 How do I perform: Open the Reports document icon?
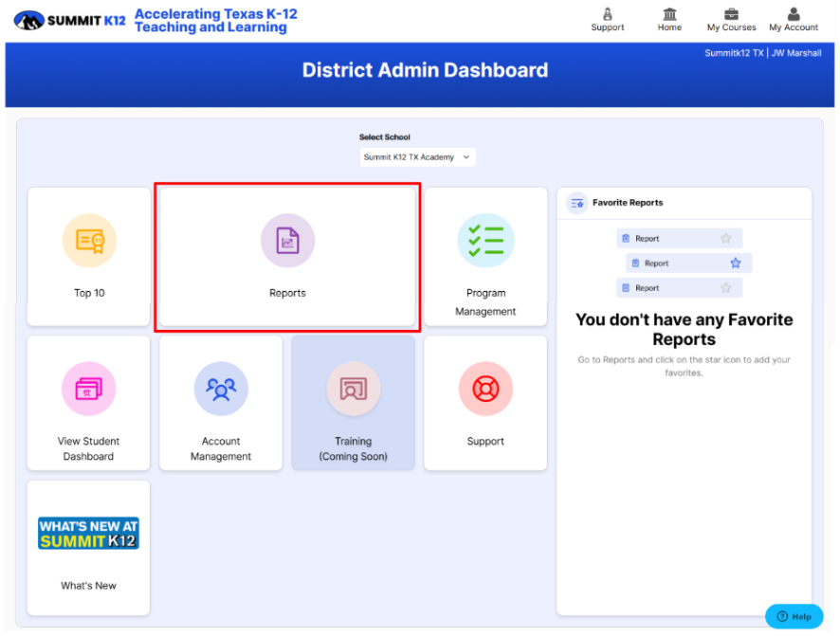287,241
